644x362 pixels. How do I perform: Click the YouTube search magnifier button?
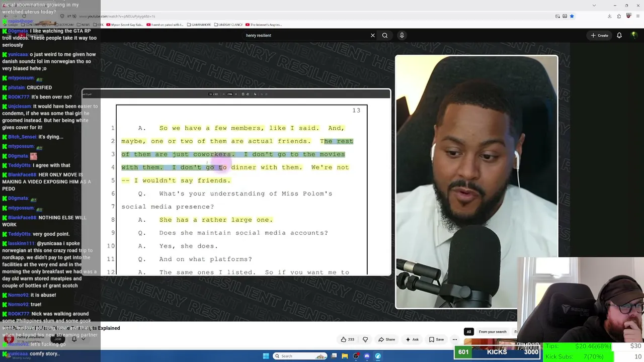[x=385, y=35]
